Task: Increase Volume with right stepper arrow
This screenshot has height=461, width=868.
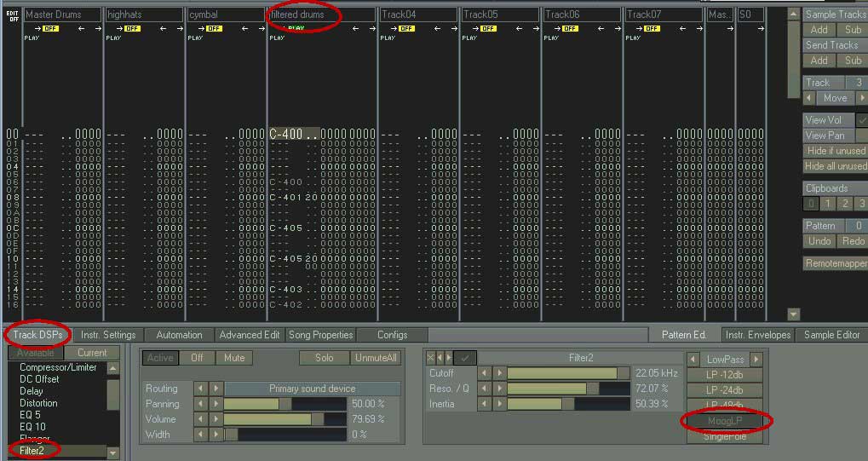Action: (x=216, y=419)
